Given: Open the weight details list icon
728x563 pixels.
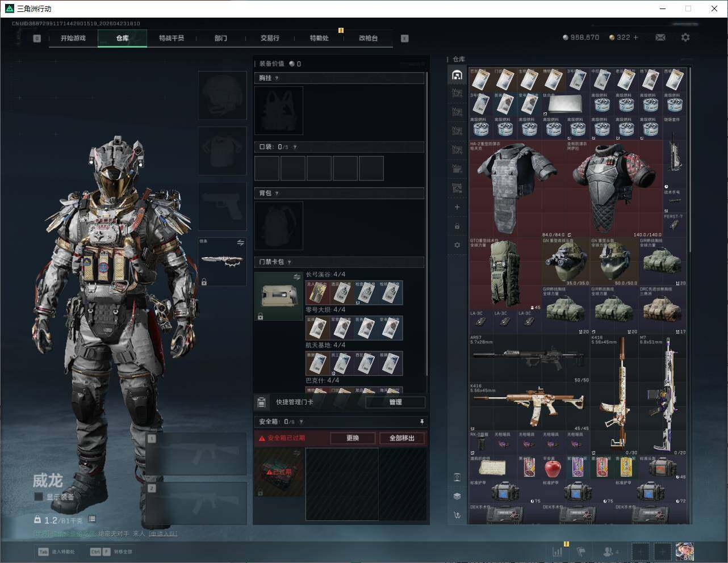Looking at the screenshot, I should (x=92, y=519).
